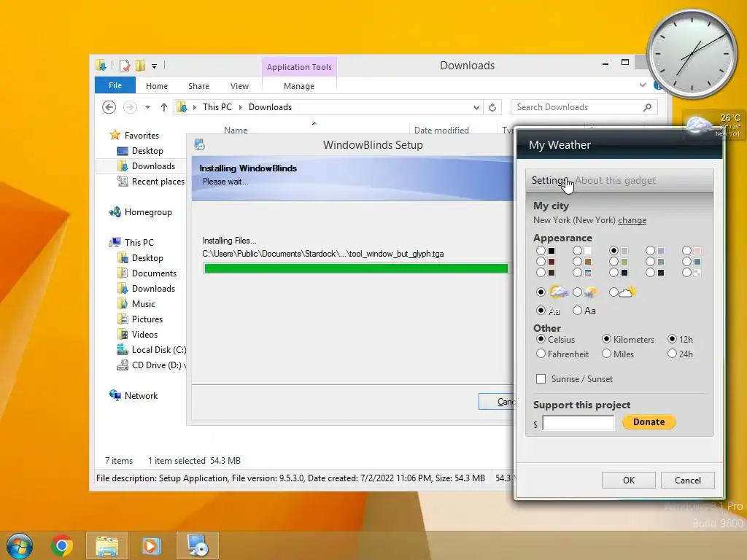Viewport: 747px width, 560px height.
Task: Click the Favorites star icon in sidebar
Action: pos(115,135)
